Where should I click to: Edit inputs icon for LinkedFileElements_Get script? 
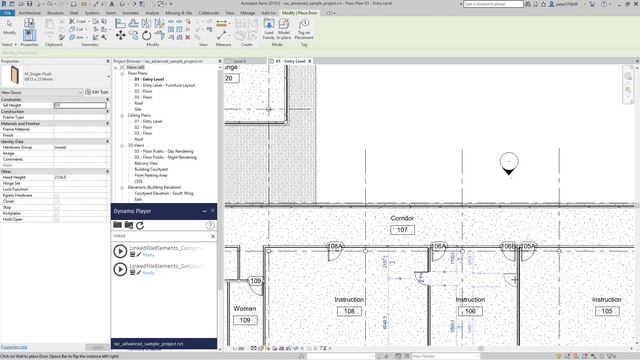[x=132, y=272]
